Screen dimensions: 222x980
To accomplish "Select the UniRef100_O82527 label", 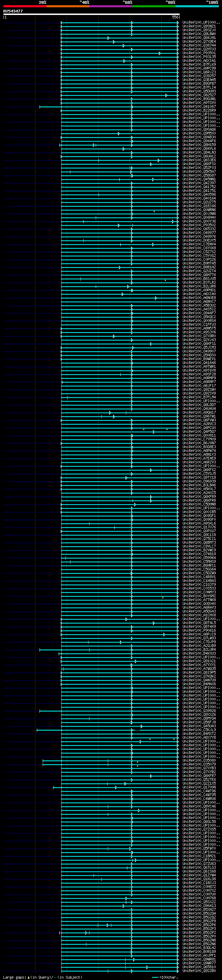I will coord(199,95).
